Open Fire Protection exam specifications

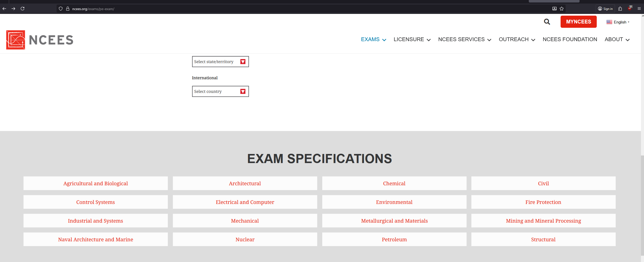[543, 202]
